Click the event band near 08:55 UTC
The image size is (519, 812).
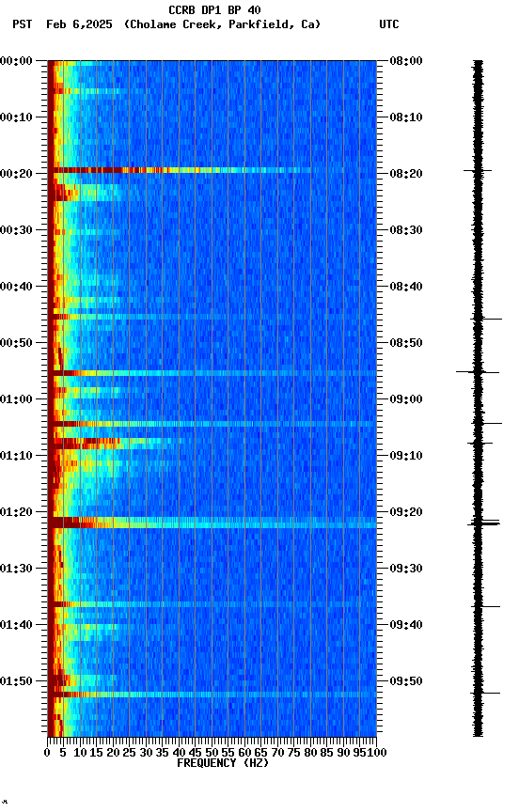[x=212, y=373]
